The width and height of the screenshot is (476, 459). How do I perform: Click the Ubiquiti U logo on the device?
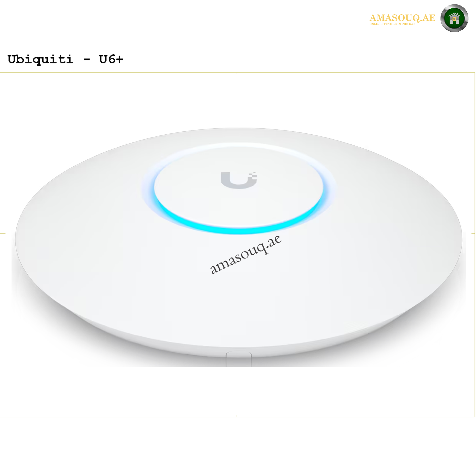coord(239,180)
